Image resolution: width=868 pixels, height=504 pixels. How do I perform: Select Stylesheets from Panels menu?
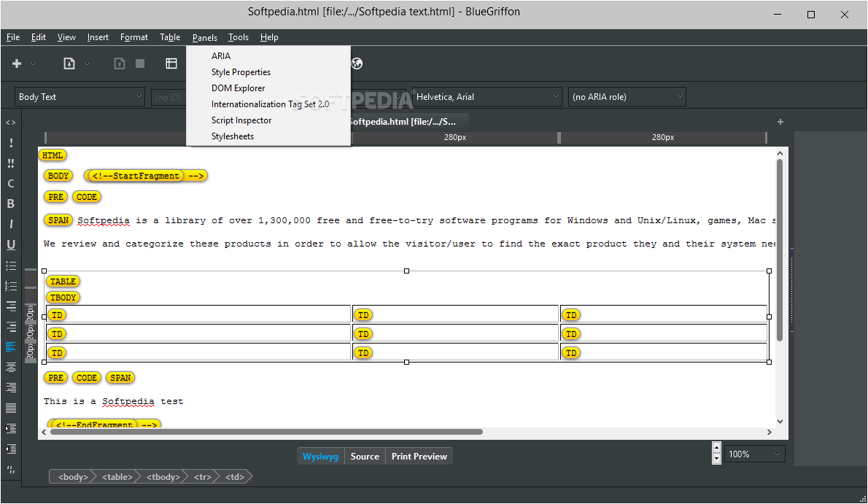(x=268, y=136)
